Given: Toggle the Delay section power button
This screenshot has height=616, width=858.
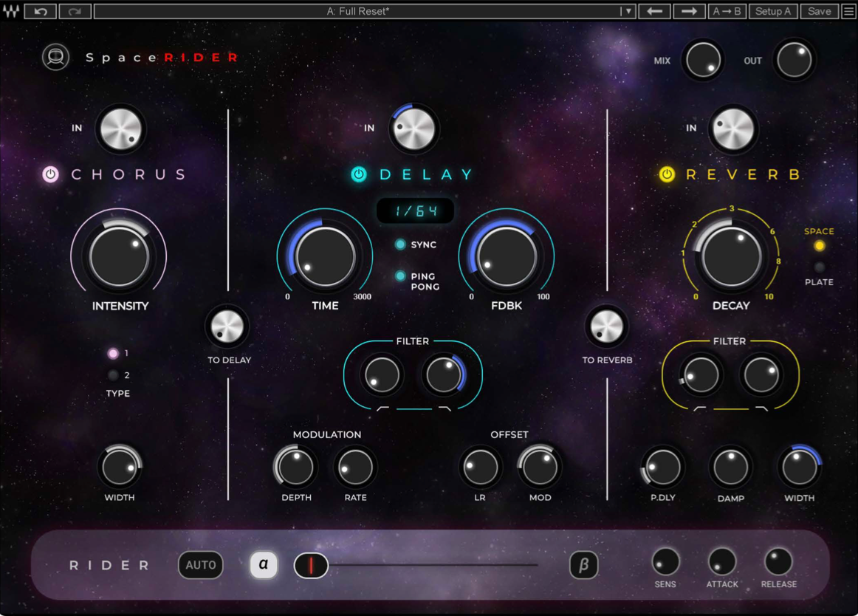Looking at the screenshot, I should pos(359,175).
